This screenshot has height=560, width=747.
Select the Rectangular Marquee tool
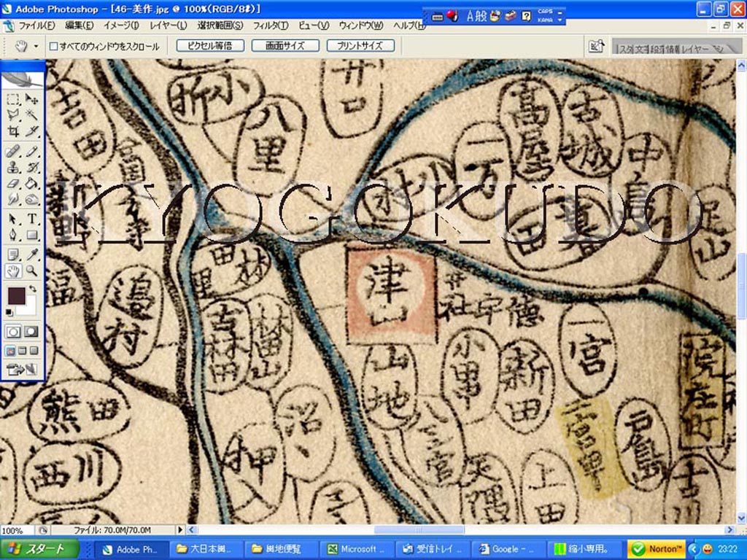(x=13, y=99)
